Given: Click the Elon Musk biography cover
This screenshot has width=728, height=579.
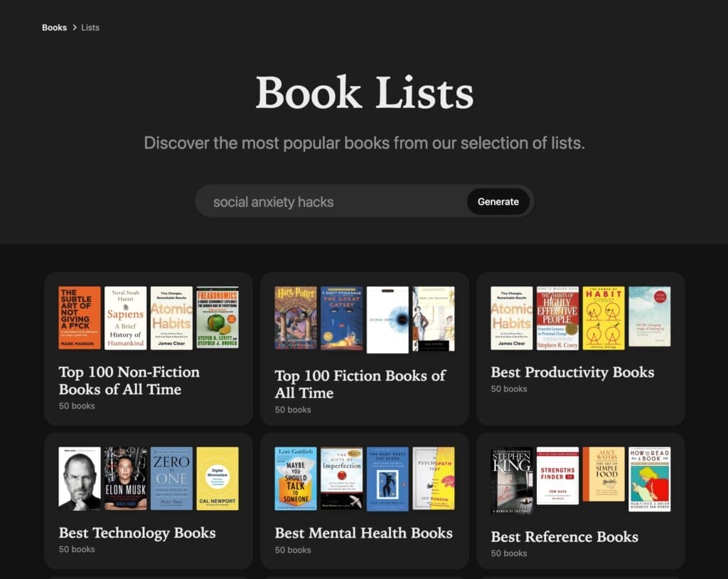Looking at the screenshot, I should click(125, 478).
